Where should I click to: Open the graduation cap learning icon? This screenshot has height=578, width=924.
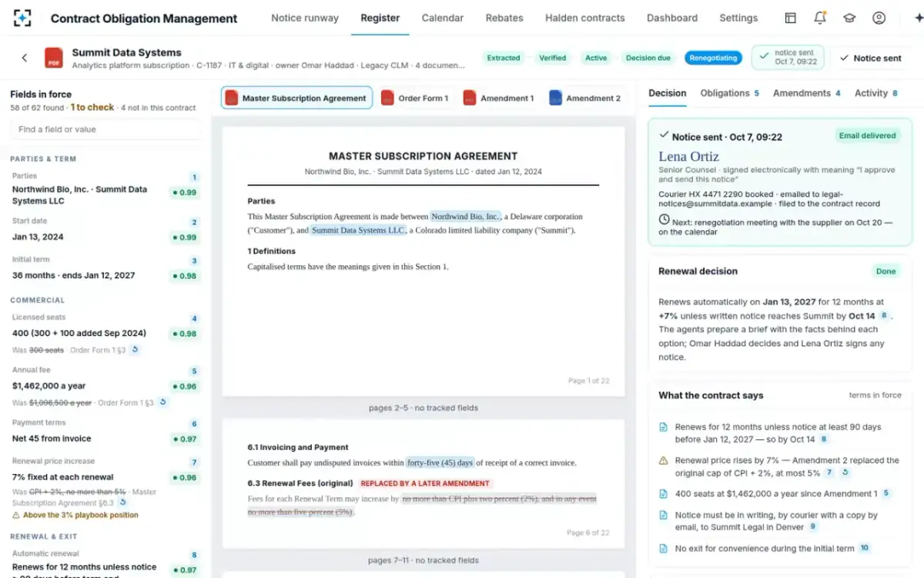[849, 18]
